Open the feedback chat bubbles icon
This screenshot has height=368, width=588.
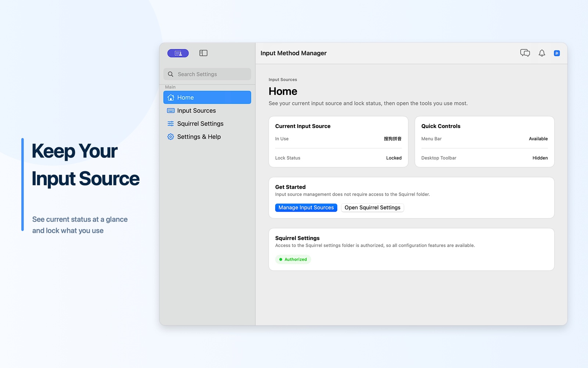525,53
